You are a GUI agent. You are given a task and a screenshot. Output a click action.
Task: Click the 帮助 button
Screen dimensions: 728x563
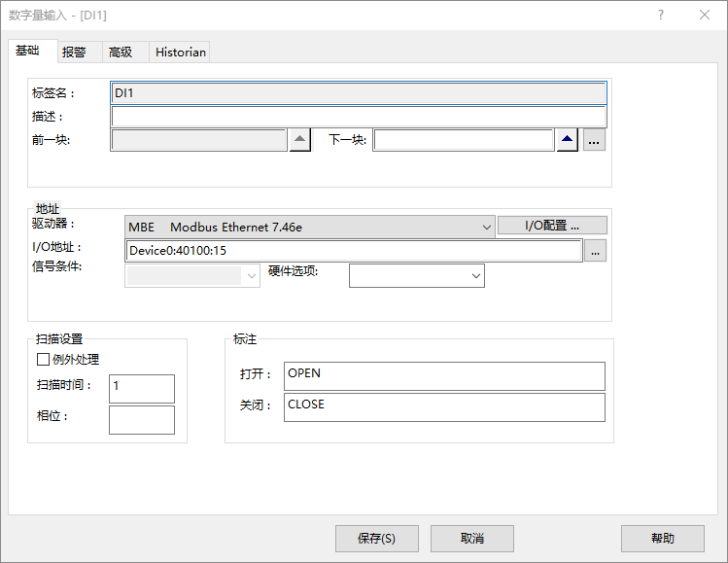(x=663, y=539)
